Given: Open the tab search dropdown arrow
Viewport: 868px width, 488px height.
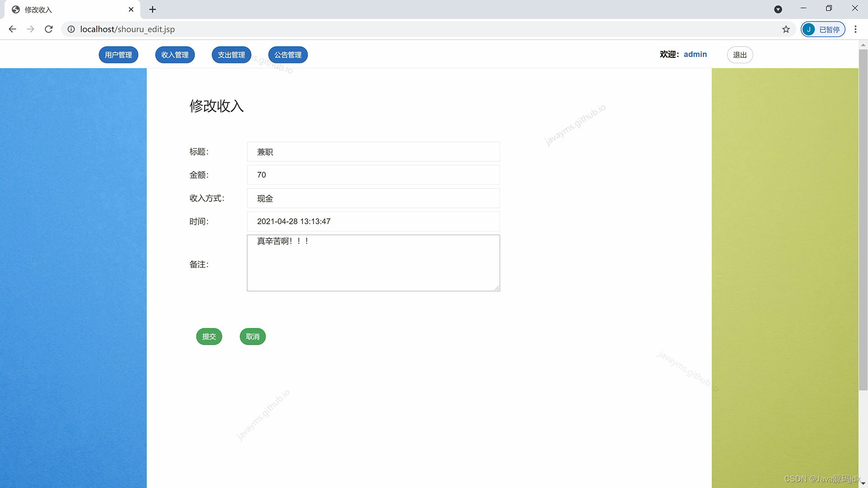Looking at the screenshot, I should coord(778,9).
